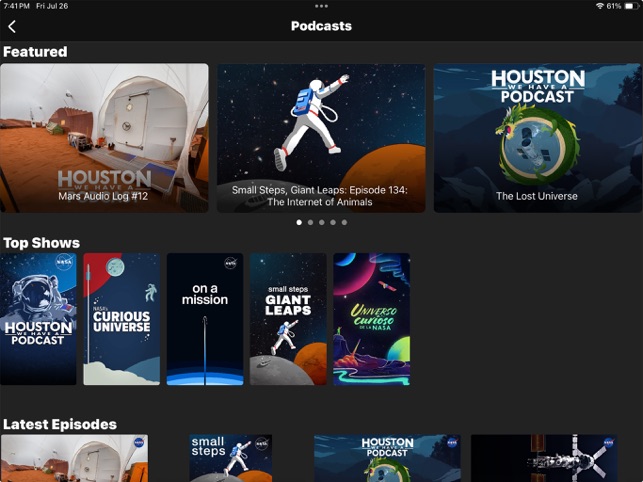Viewport: 643px width, 482px height.
Task: Open latest episode Houston Podcast dragon thumbnail
Action: pyautogui.click(x=388, y=458)
